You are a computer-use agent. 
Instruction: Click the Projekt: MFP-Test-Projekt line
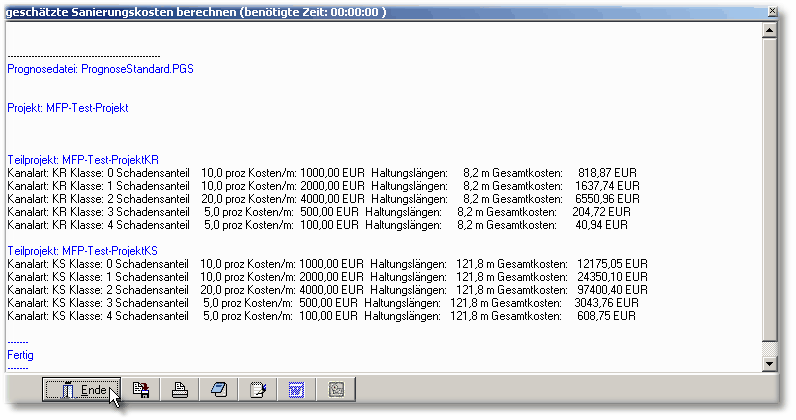pyautogui.click(x=68, y=107)
